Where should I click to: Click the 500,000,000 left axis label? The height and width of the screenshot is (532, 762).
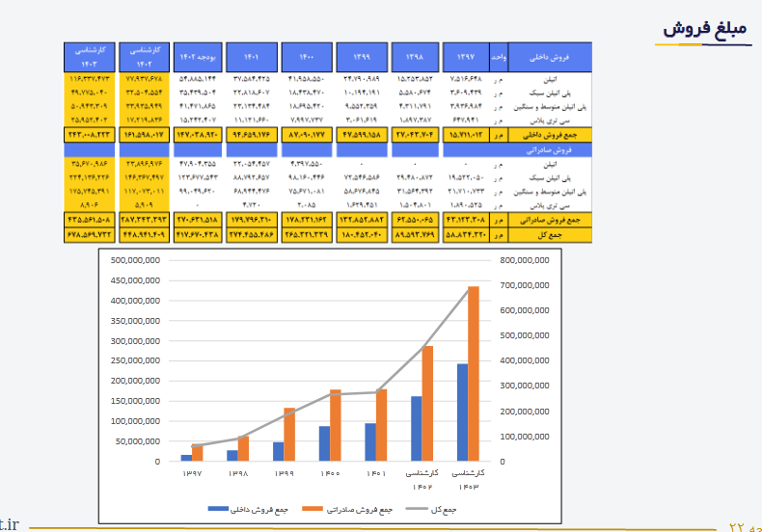pos(134,260)
